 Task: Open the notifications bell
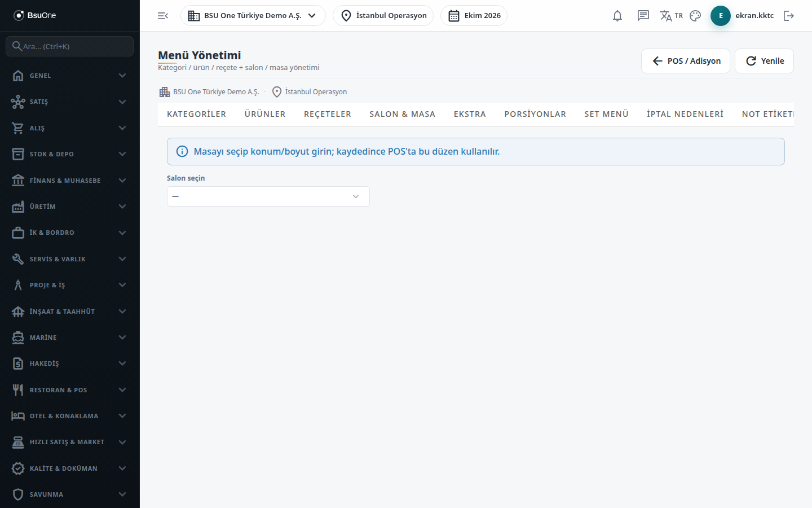point(617,16)
